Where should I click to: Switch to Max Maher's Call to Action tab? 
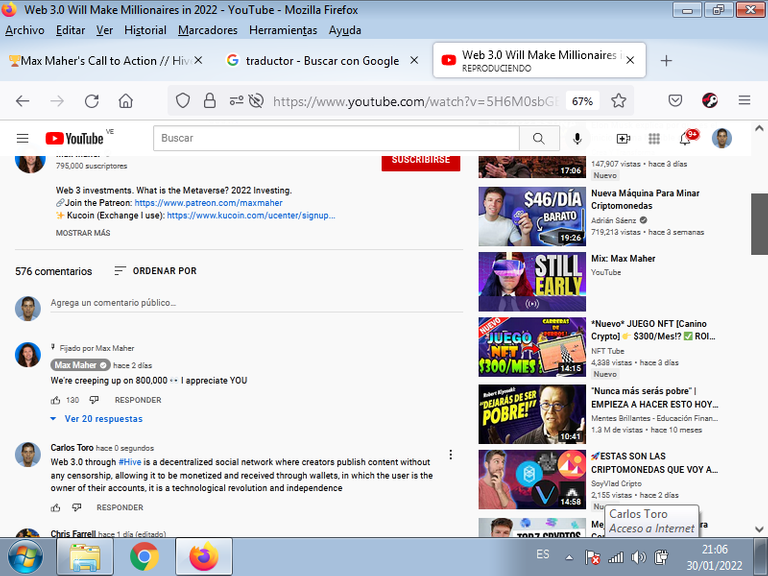[103, 61]
